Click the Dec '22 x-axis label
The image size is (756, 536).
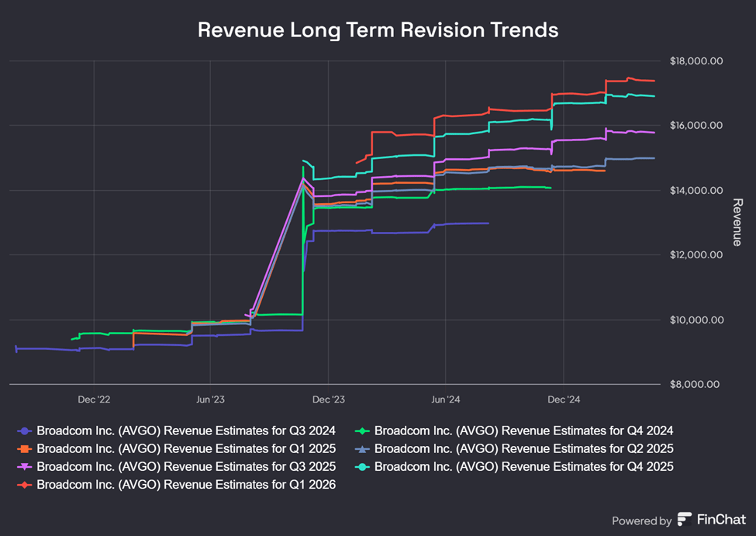[93, 399]
